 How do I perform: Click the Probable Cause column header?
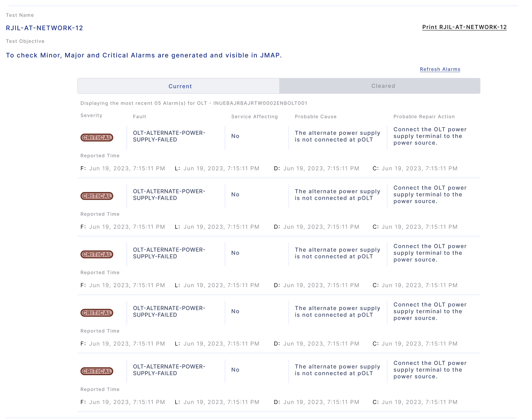tap(315, 117)
